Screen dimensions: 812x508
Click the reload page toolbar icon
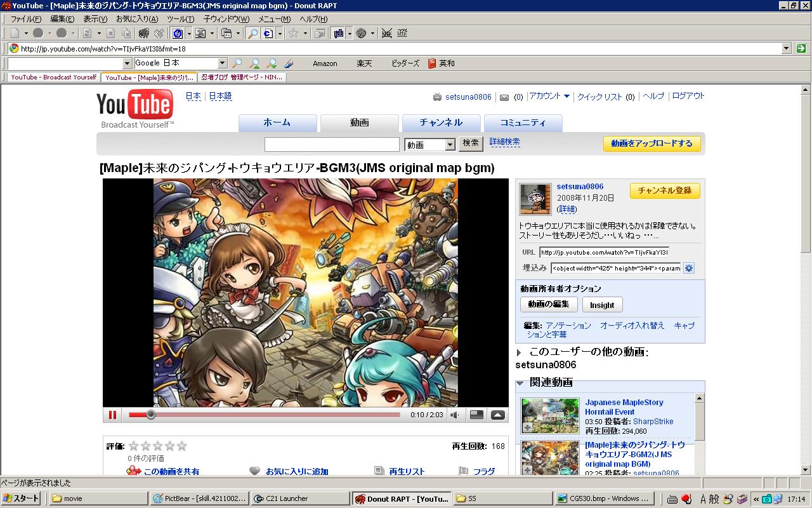[88, 33]
